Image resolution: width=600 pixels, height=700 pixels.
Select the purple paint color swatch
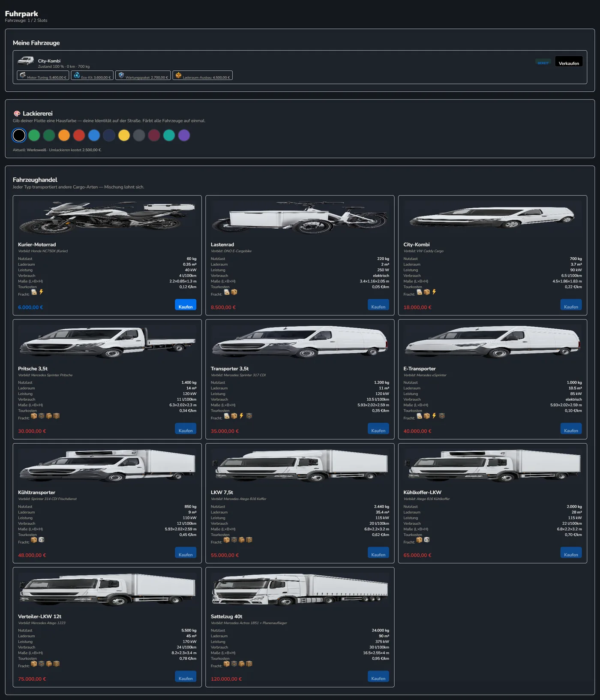(184, 135)
